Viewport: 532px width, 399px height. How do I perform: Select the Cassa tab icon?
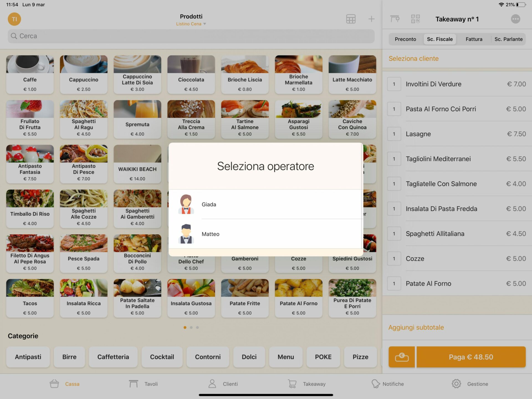coord(54,383)
